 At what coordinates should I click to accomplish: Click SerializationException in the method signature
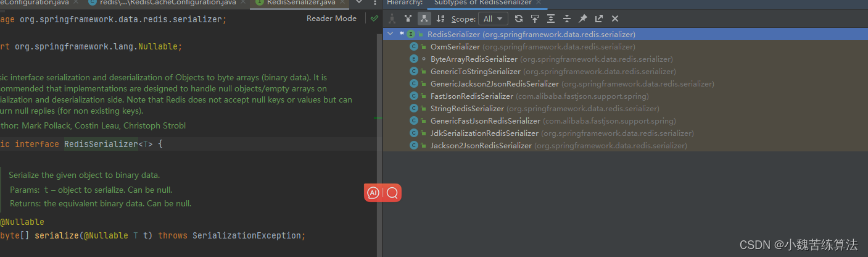click(247, 235)
